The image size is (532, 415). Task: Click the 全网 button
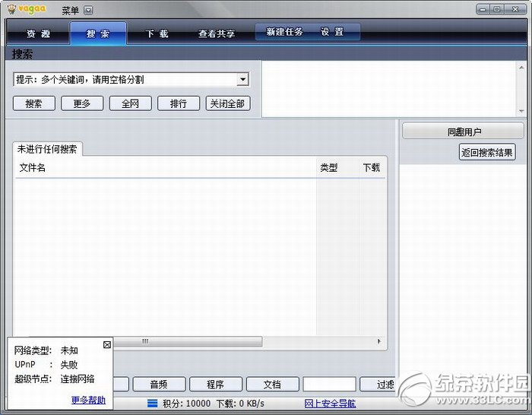(x=130, y=103)
